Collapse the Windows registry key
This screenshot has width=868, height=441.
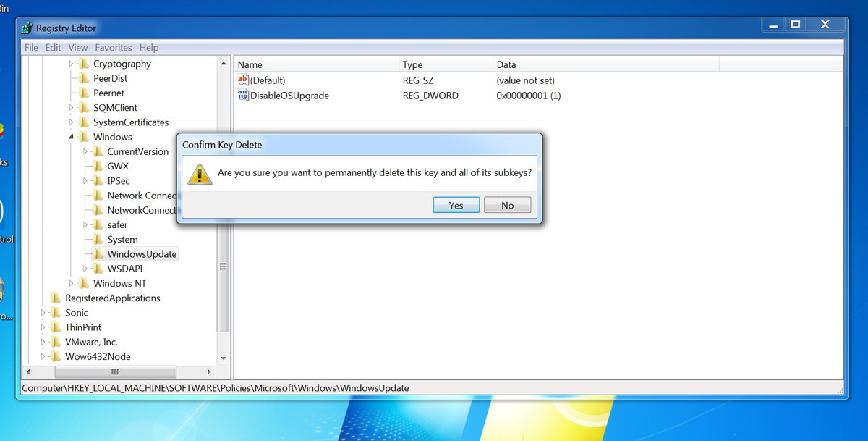[x=71, y=137]
